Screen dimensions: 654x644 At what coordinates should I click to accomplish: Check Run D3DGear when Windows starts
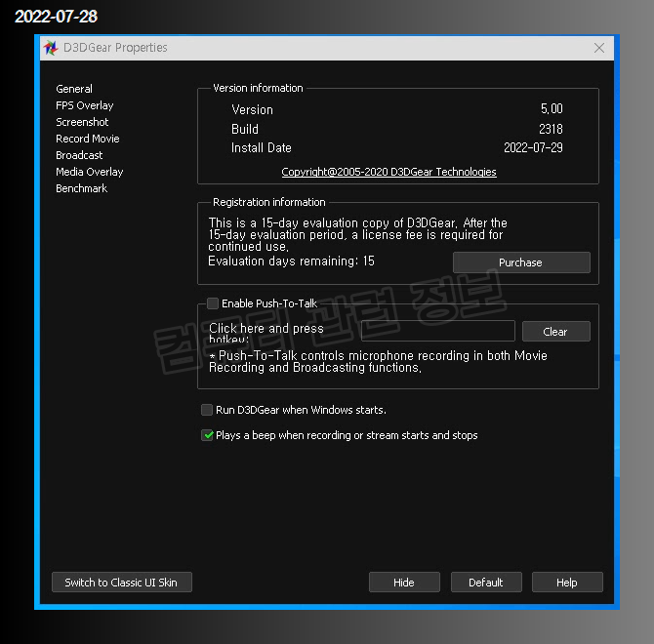[207, 410]
